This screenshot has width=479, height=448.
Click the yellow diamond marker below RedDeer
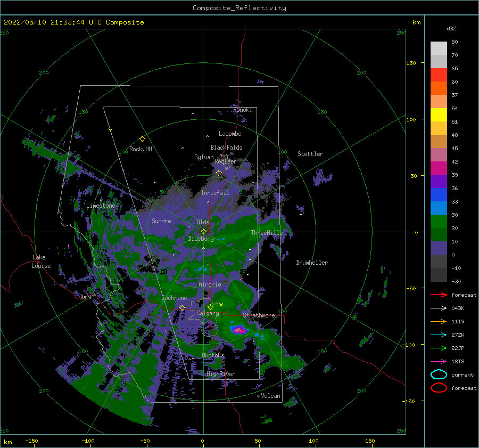219,173
